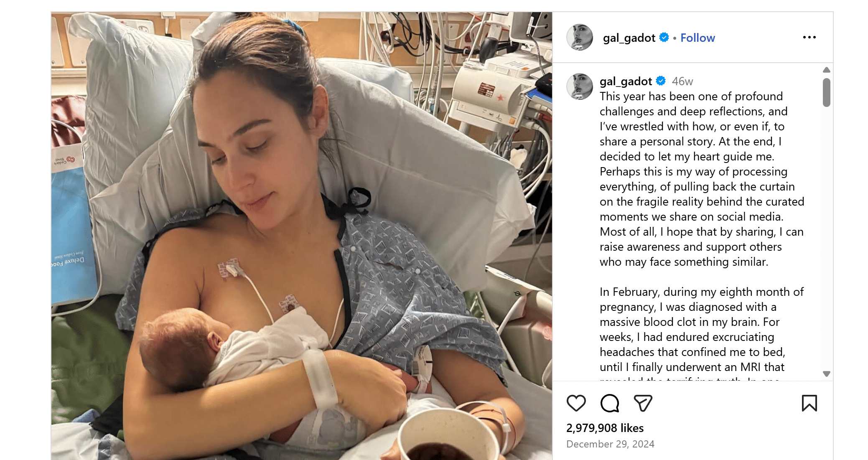Click the verified badge in post header

point(664,38)
